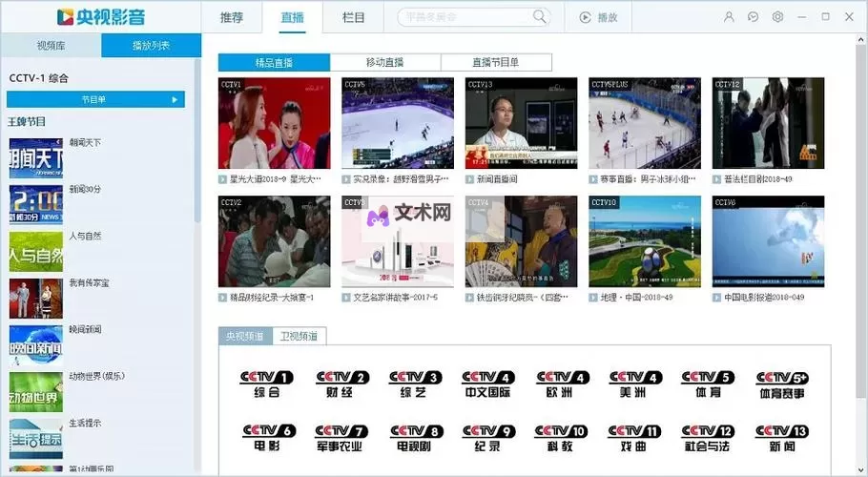The image size is (868, 477).
Task: Open CCTV-3 综艺 channel logo
Action: (x=415, y=384)
